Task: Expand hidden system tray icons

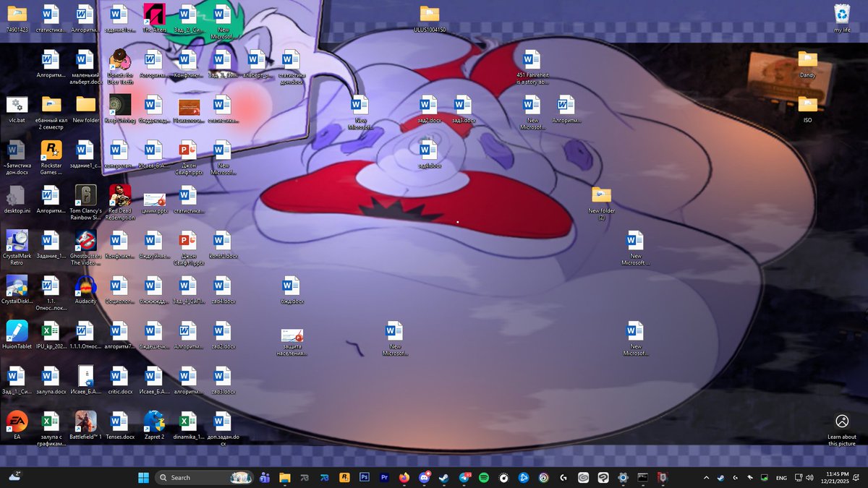Action: (x=706, y=477)
